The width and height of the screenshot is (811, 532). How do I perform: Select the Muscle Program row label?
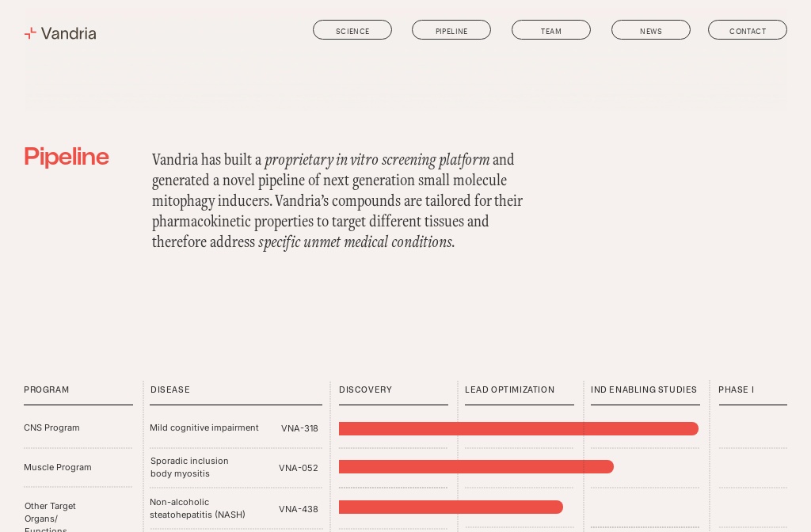pos(58,467)
